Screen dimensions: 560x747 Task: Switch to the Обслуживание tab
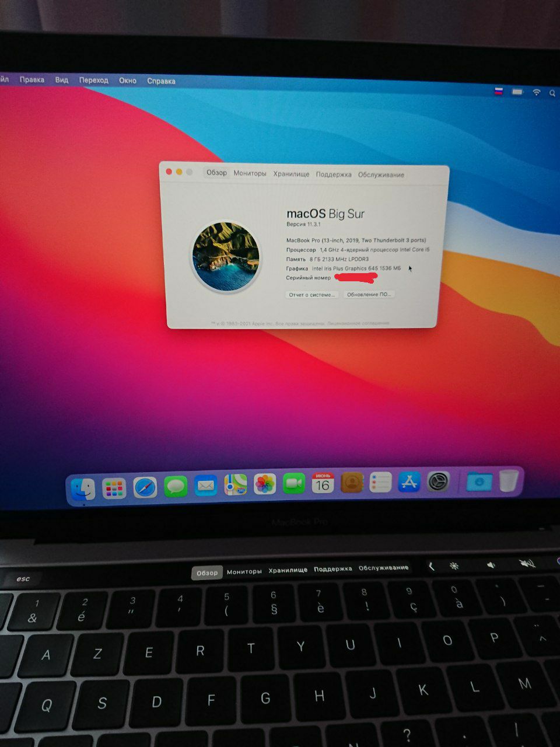tap(381, 174)
